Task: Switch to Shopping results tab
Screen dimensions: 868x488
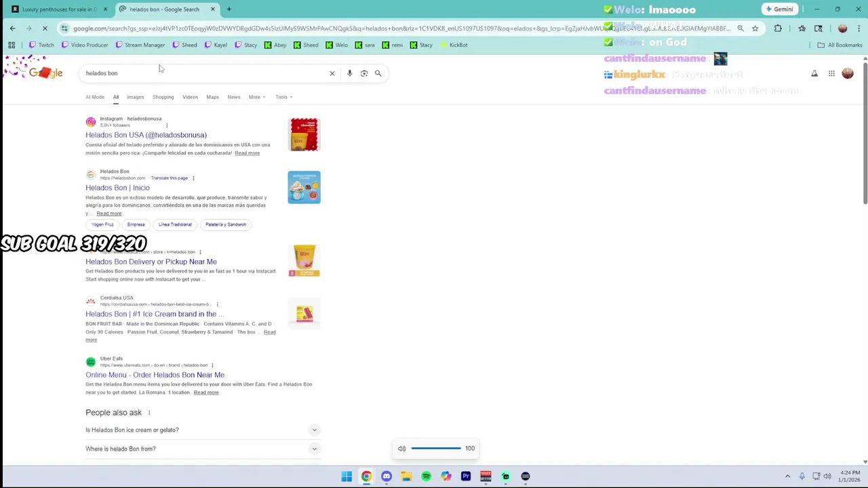Action: point(163,97)
